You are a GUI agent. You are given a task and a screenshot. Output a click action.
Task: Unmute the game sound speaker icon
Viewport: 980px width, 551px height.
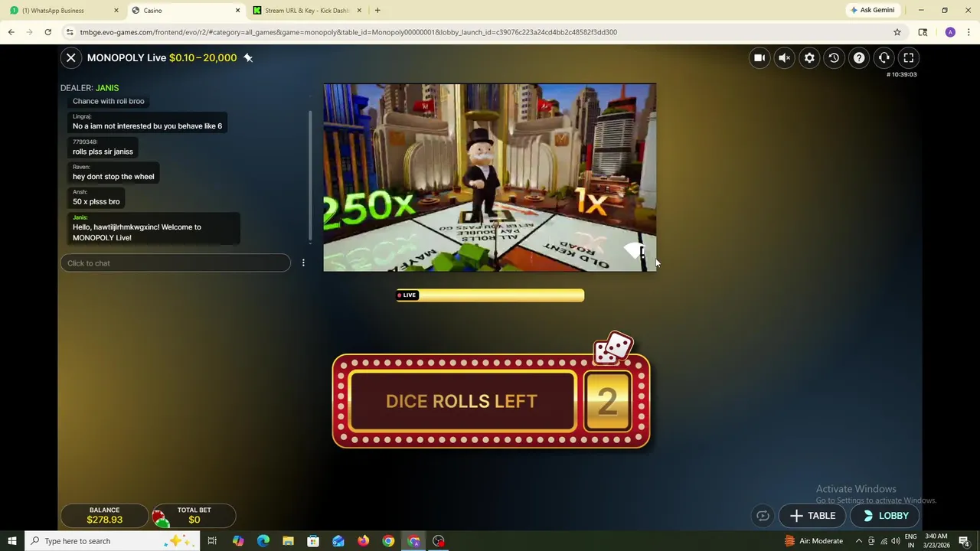pos(784,57)
